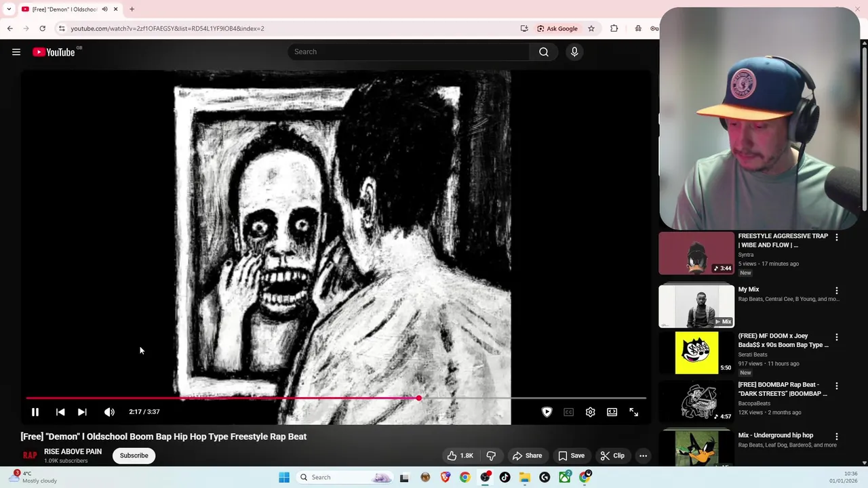Bookmark this page with the star icon
Viewport: 868px width, 488px height.
(x=591, y=28)
